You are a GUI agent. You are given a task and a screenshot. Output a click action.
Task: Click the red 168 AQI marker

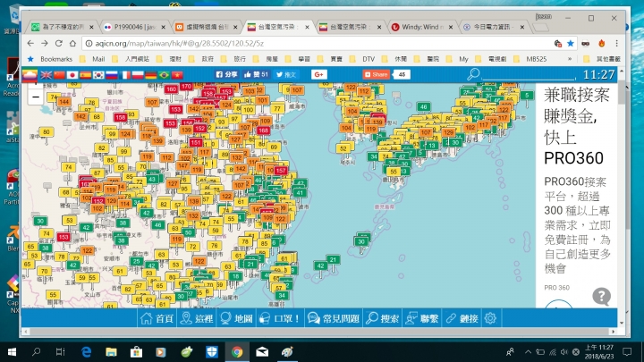pos(263,130)
